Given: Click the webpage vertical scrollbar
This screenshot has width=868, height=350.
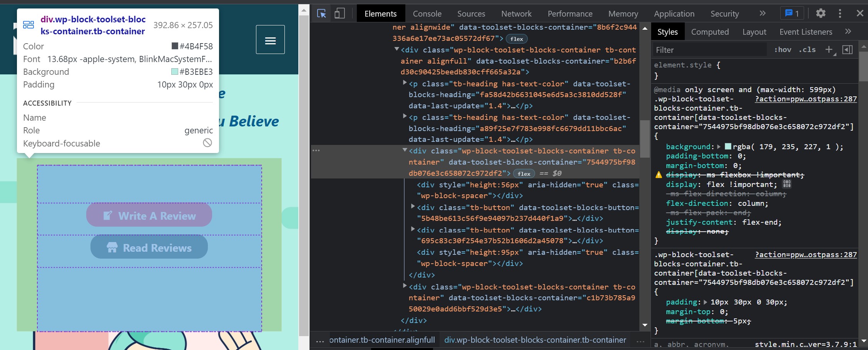Looking at the screenshot, I should pos(304,175).
